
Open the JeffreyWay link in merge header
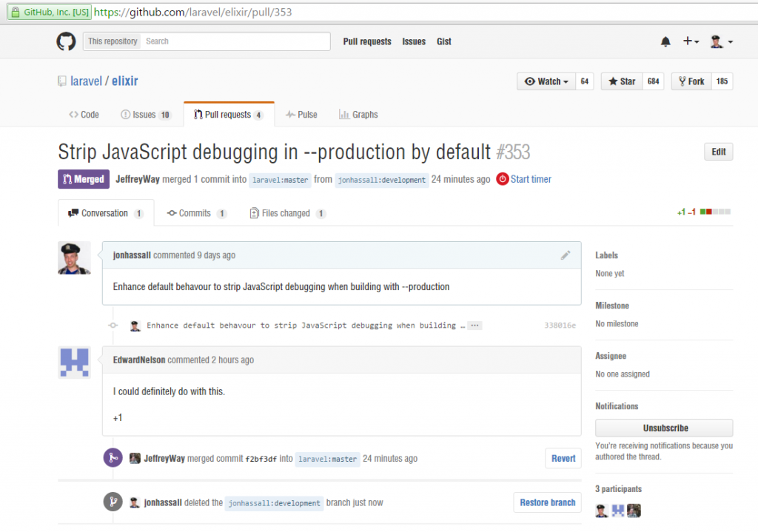coord(137,179)
